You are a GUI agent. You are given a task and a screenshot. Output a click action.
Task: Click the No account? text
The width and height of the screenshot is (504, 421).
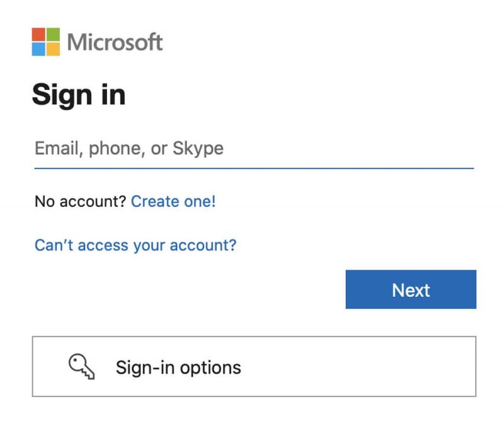tap(79, 201)
